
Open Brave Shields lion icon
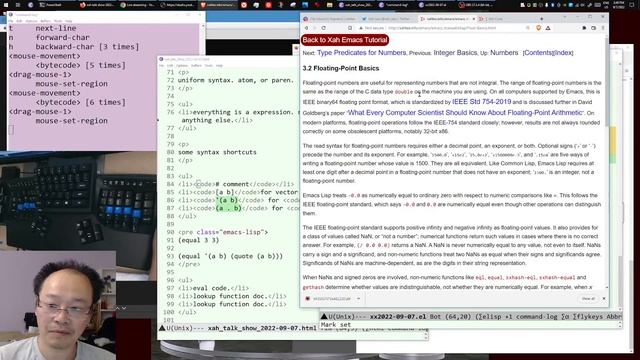[x=538, y=28]
